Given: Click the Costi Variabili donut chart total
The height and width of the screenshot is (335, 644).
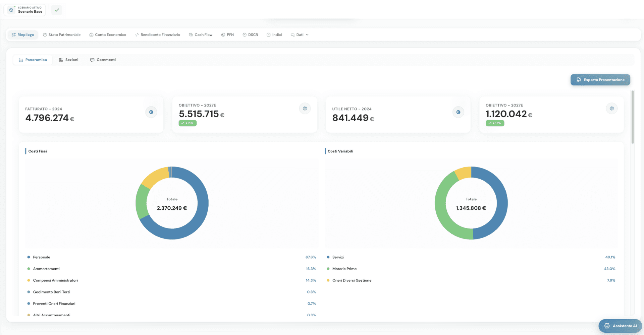Looking at the screenshot, I should (x=471, y=208).
